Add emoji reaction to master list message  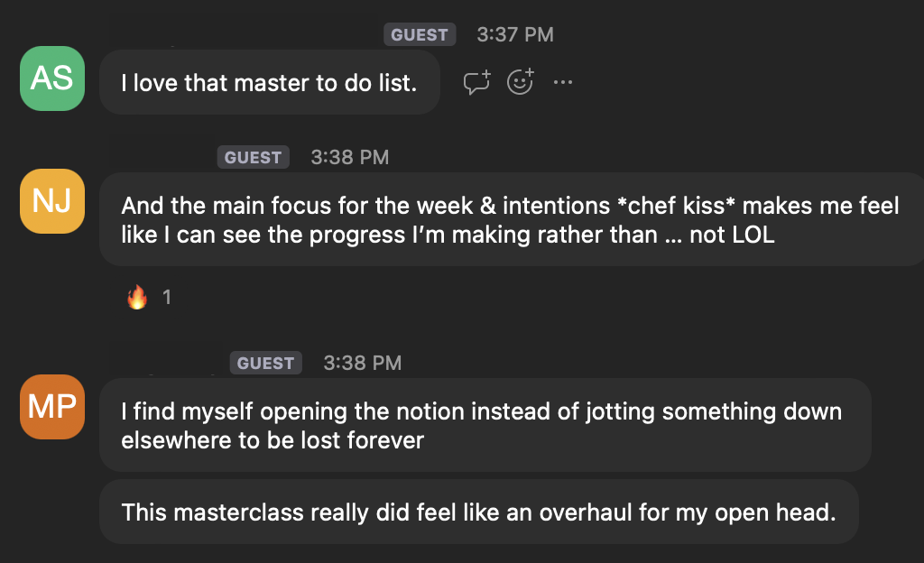click(520, 82)
